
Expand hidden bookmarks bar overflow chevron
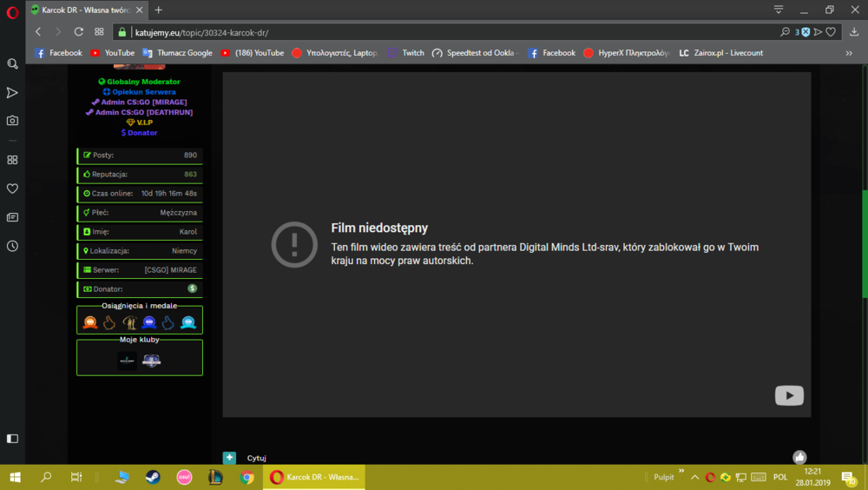coord(849,53)
